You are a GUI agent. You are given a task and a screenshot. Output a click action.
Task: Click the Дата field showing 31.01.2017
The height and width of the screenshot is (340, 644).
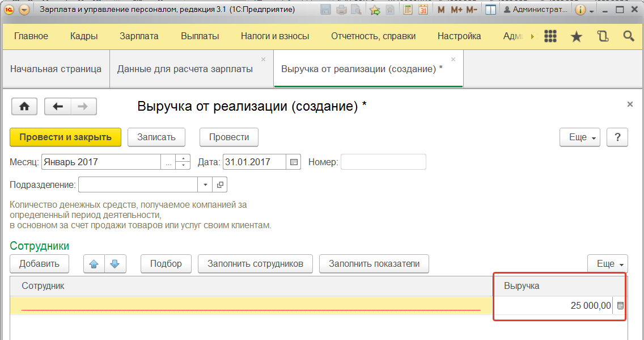254,162
